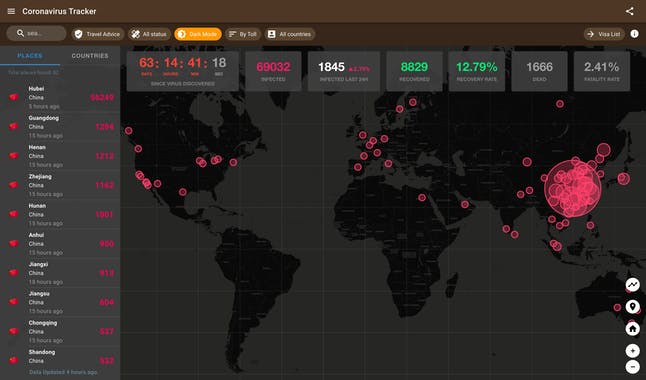Select Jiangsu in the places list
The height and width of the screenshot is (380, 646).
point(60,302)
